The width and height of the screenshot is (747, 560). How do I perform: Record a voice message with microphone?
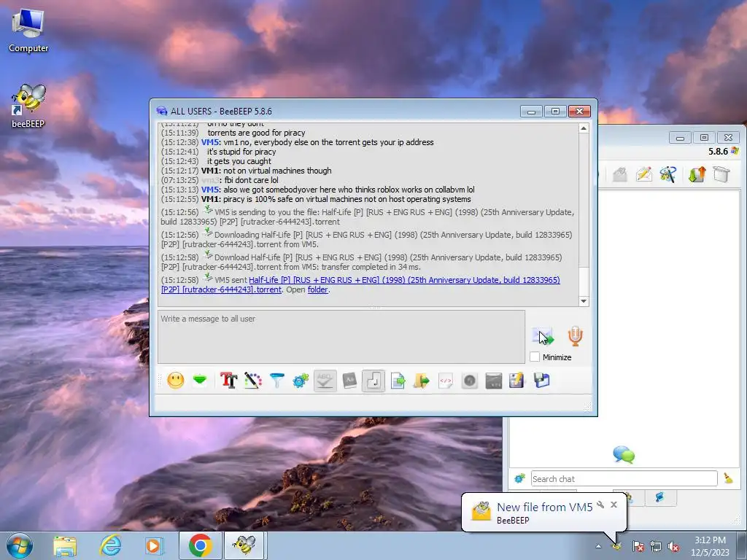[x=575, y=336]
